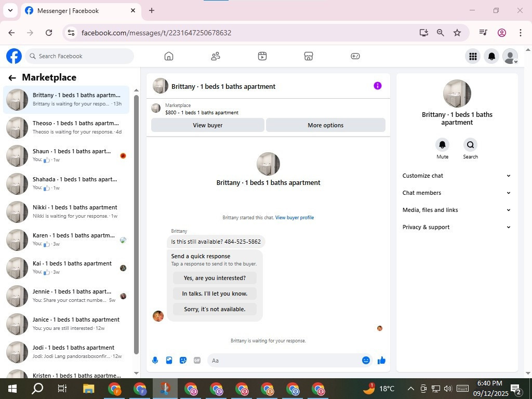Click the address bar URL

(156, 33)
